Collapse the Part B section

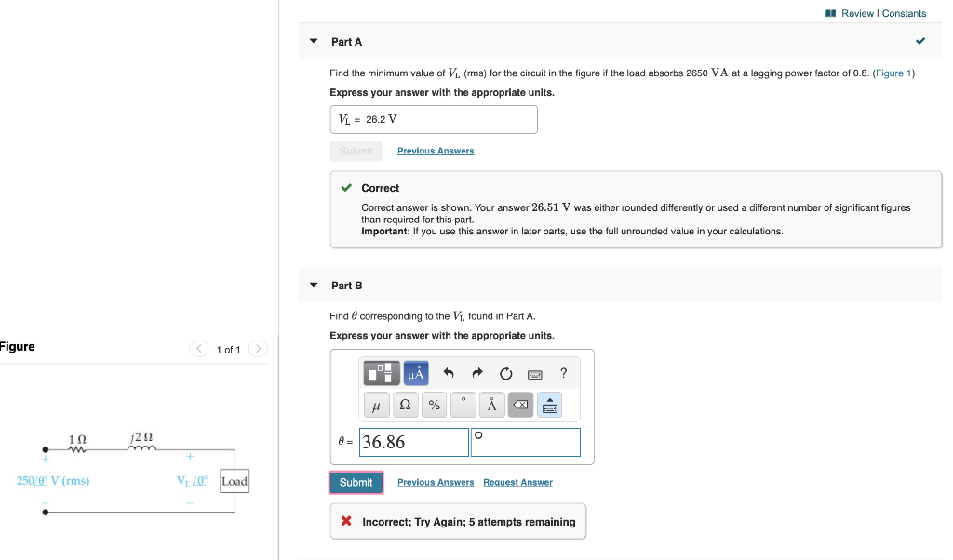[x=314, y=285]
